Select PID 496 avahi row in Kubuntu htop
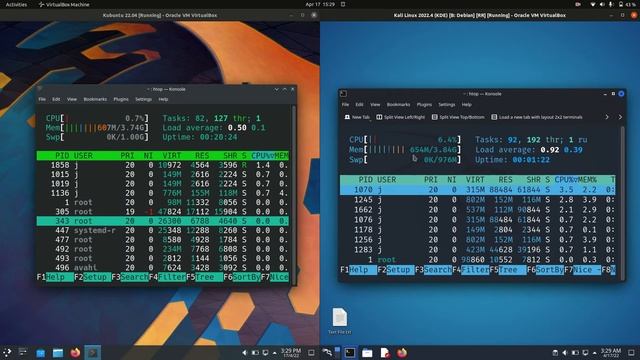Screen dimensions: 640x360 click(x=162, y=268)
